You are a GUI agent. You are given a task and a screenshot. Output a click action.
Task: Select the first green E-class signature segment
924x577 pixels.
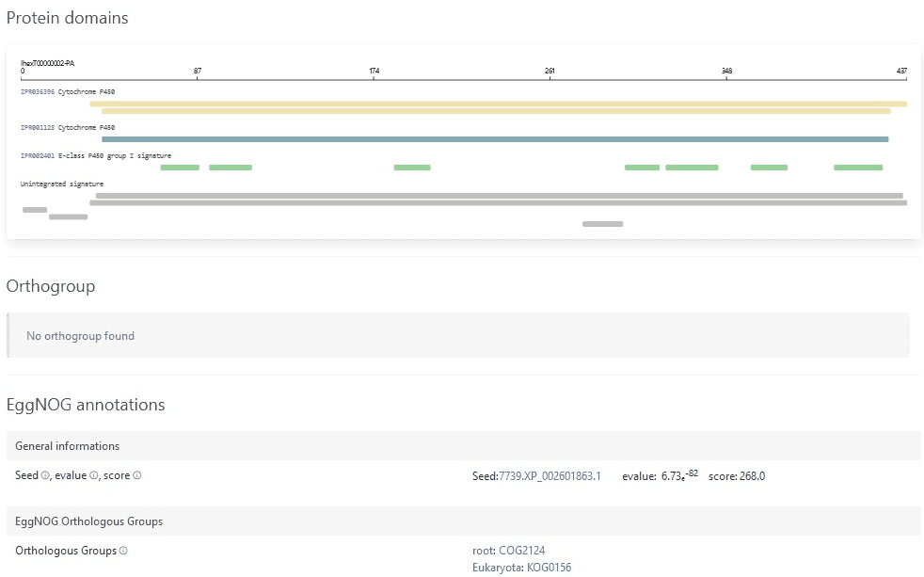pyautogui.click(x=180, y=168)
